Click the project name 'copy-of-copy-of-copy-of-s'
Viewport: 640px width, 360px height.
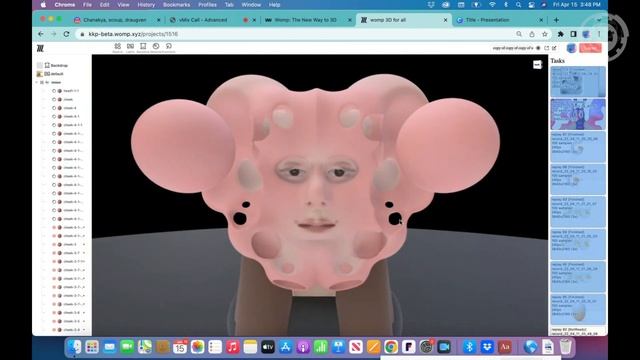513,48
